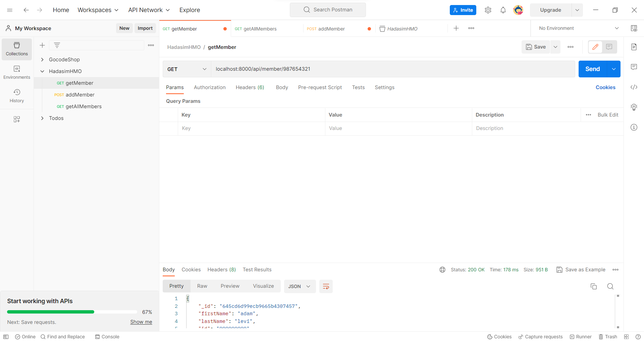The image size is (644, 341).
Task: Switch the request editor to documentation mode
Action: pyautogui.click(x=609, y=47)
